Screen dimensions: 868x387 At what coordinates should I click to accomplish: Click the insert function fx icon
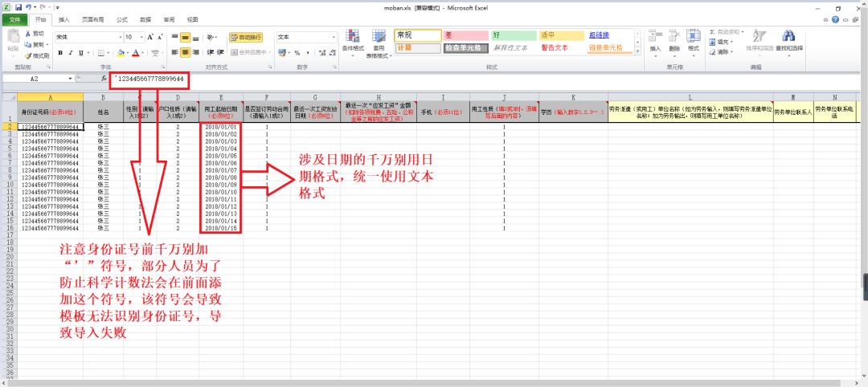[104, 79]
